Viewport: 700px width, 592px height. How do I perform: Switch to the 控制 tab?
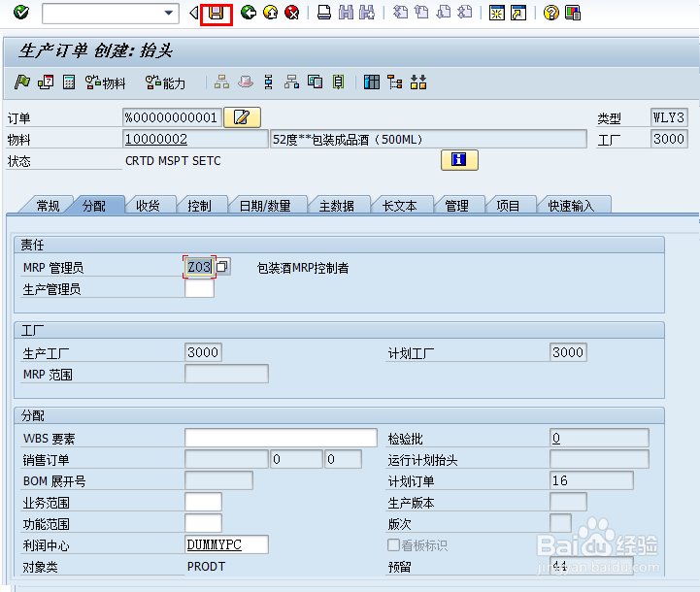click(199, 206)
